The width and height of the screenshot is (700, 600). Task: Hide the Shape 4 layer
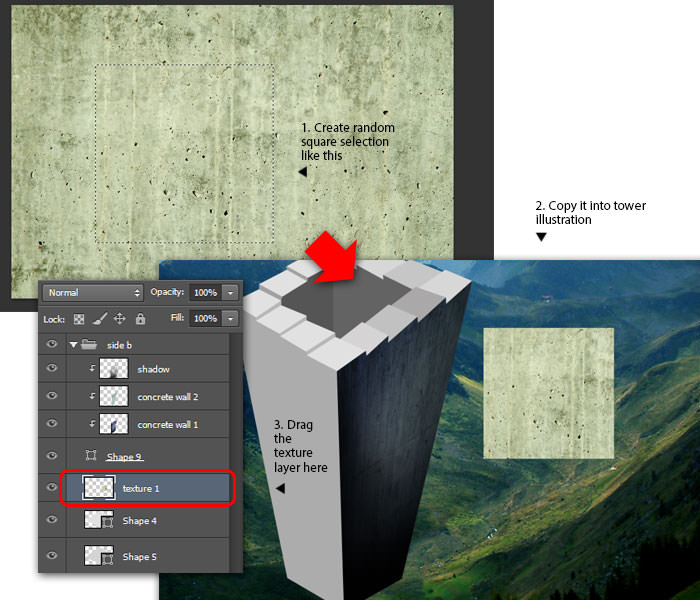[52, 520]
